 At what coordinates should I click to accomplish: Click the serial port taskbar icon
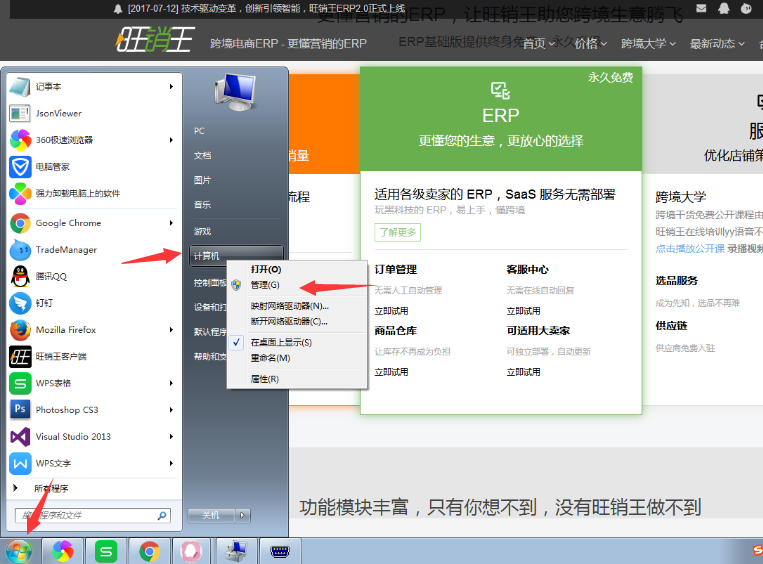pyautogui.click(x=280, y=551)
